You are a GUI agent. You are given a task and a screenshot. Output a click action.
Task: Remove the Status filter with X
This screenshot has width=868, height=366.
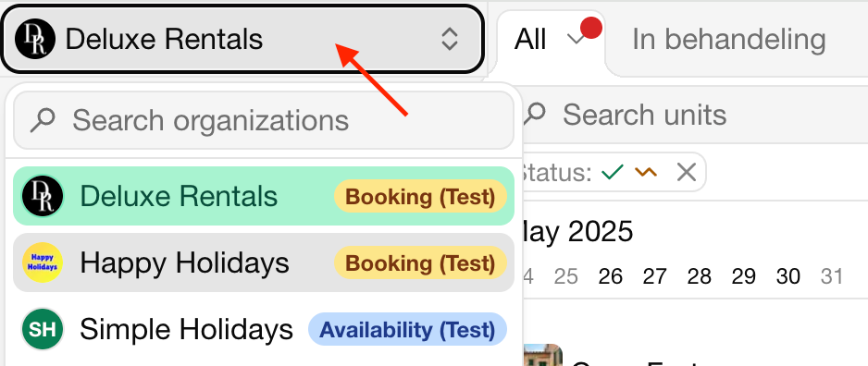(687, 173)
